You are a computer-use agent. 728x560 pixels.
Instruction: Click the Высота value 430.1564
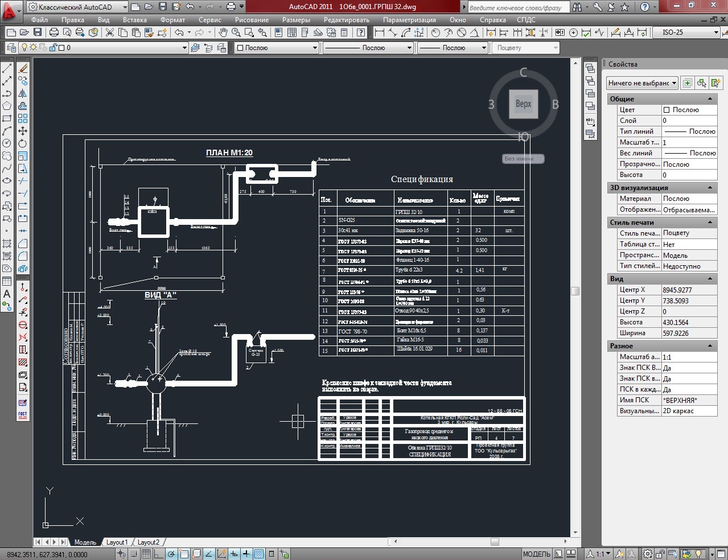point(689,322)
